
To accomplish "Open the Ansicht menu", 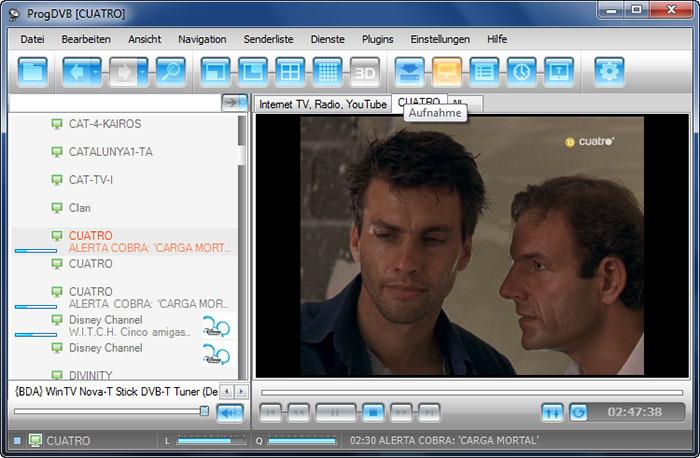I will point(144,39).
